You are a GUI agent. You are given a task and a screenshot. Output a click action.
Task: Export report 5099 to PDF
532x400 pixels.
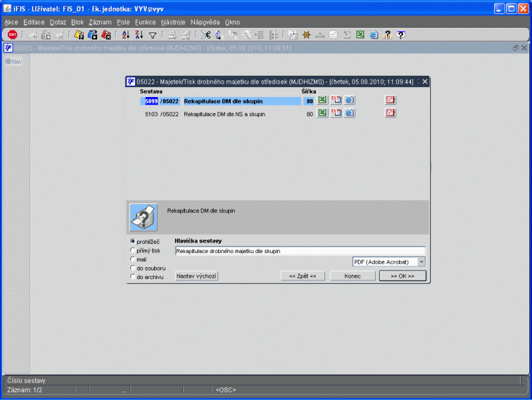coord(390,100)
